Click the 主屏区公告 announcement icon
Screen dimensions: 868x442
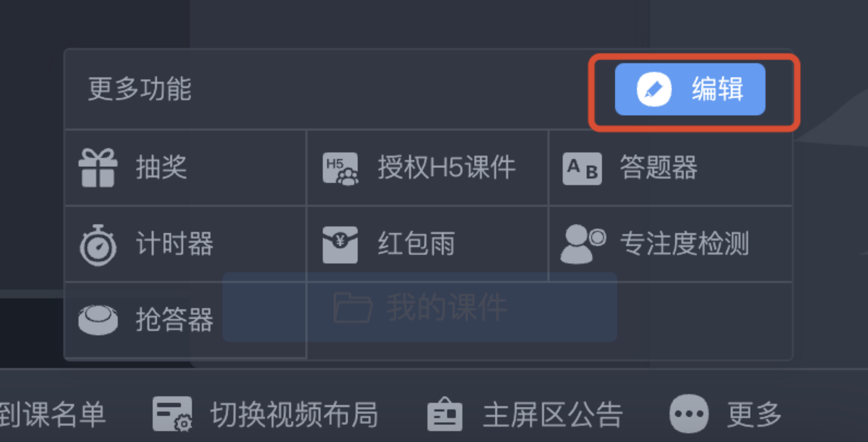[445, 414]
